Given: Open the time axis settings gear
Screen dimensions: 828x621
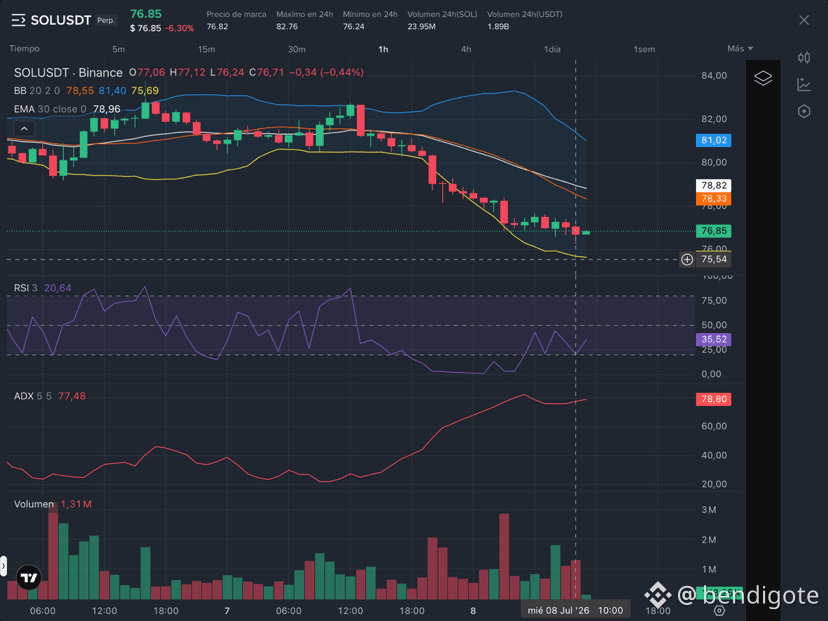Looking at the screenshot, I should tap(719, 610).
